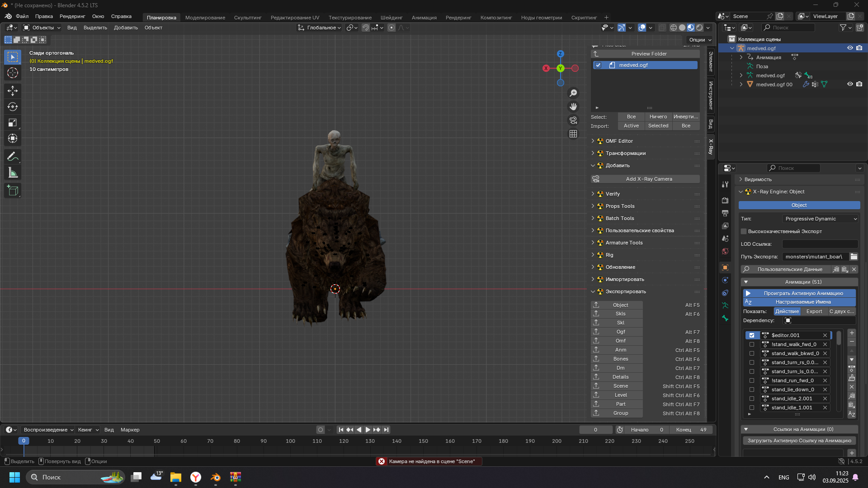Select the Rotate tool
This screenshot has height=488, width=868.
pyautogui.click(x=13, y=107)
